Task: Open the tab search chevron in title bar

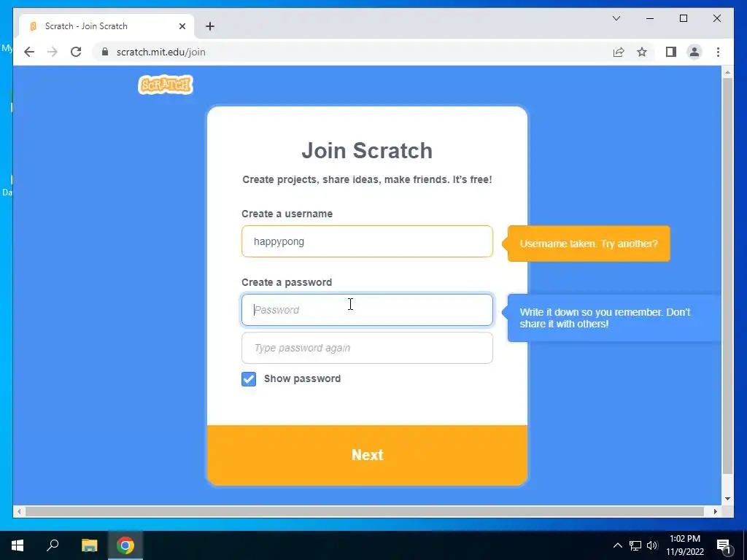Action: pos(616,18)
